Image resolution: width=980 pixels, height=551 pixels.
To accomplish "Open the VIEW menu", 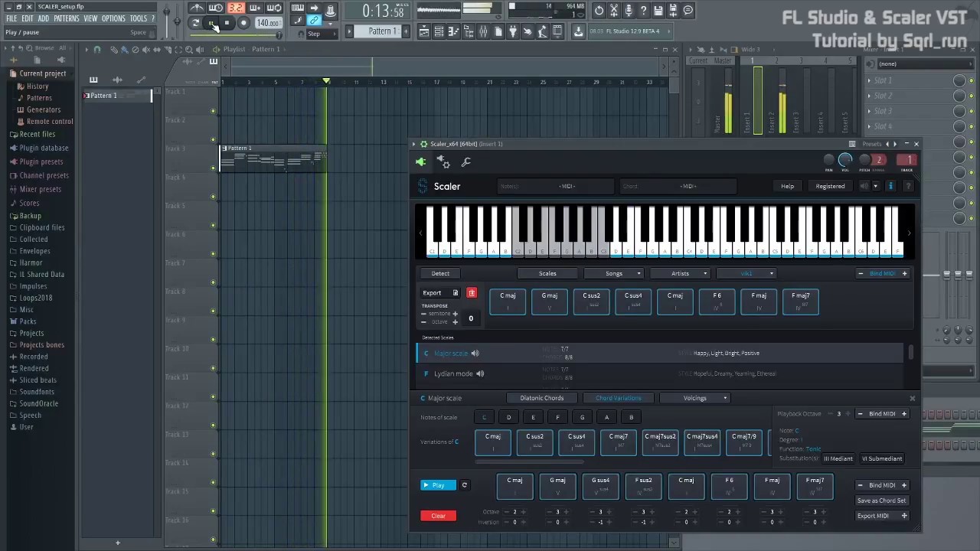I will click(x=90, y=18).
